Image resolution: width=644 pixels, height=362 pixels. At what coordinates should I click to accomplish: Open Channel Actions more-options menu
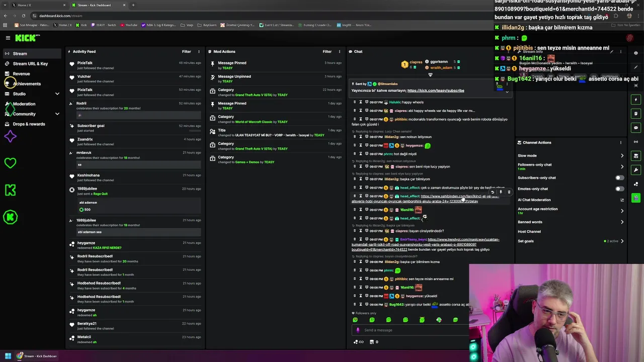coord(620,142)
